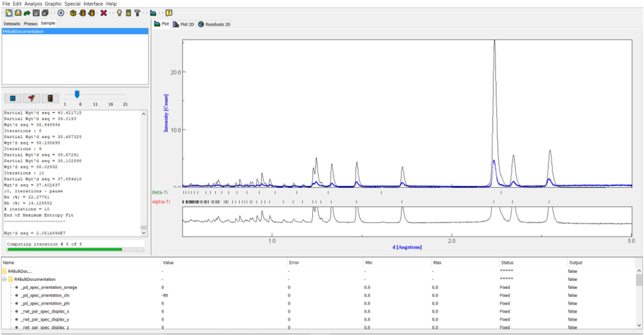The width and height of the screenshot is (644, 335).
Task: Click the traffic light button
Action: pyautogui.click(x=50, y=98)
